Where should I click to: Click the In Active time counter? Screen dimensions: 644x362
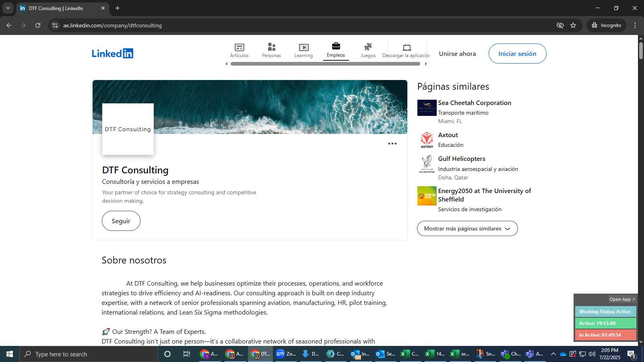pyautogui.click(x=605, y=335)
